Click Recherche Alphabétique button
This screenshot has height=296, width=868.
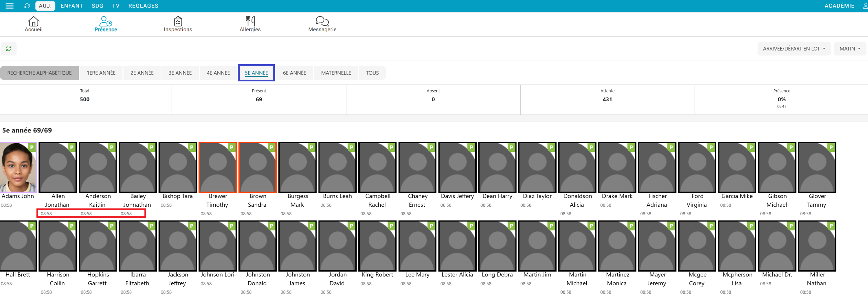(x=40, y=73)
